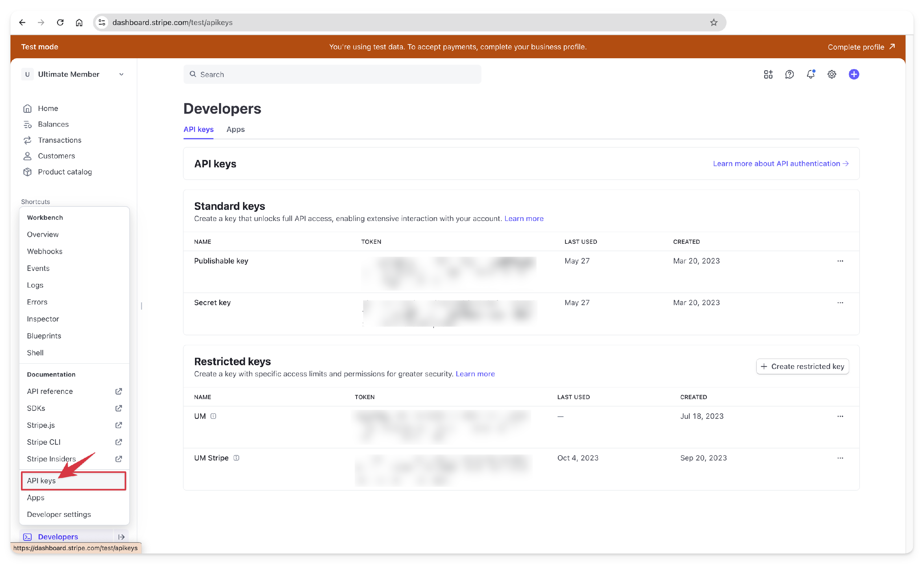Click Learn more link under Standard keys
The height and width of the screenshot is (564, 924).
click(524, 219)
